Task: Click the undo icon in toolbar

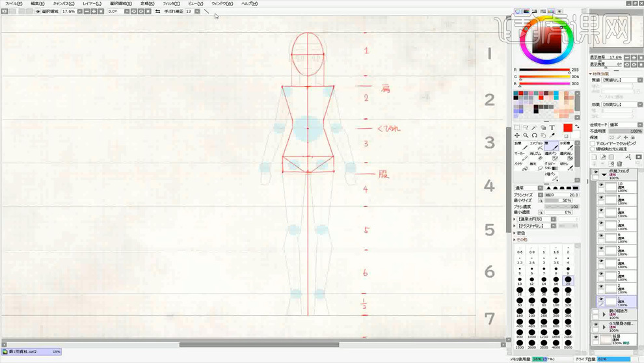Action: pos(5,12)
